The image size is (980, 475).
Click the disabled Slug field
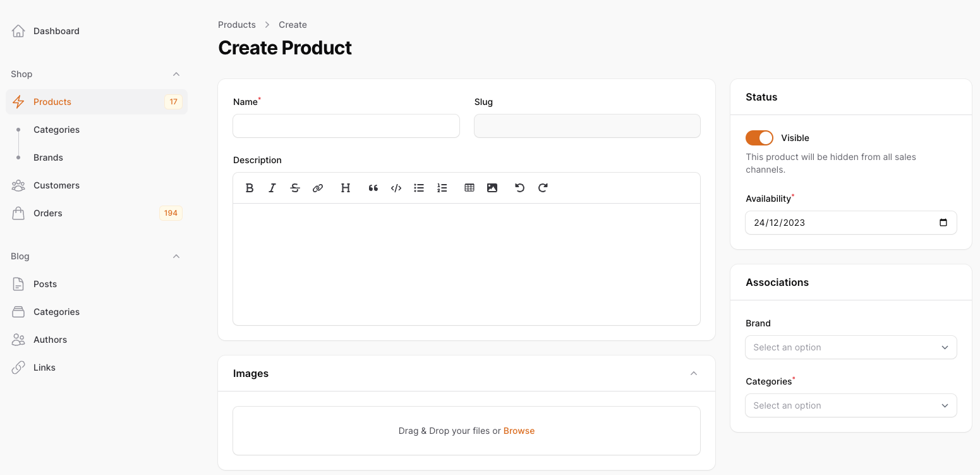point(587,126)
